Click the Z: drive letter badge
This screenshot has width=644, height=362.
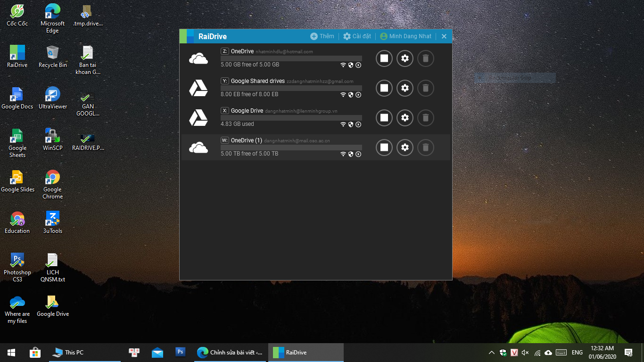[225, 51]
